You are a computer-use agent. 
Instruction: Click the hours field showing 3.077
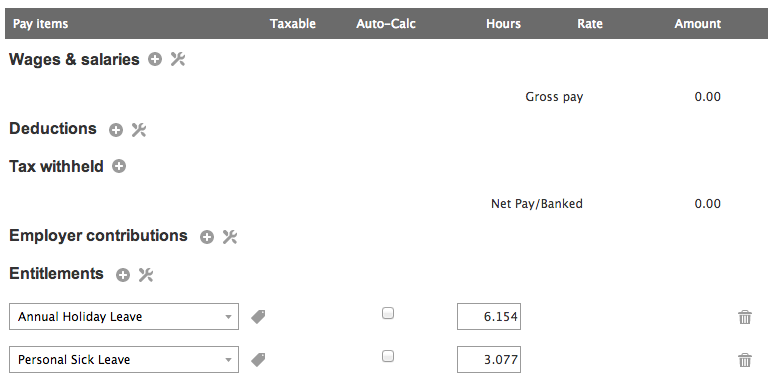489,359
